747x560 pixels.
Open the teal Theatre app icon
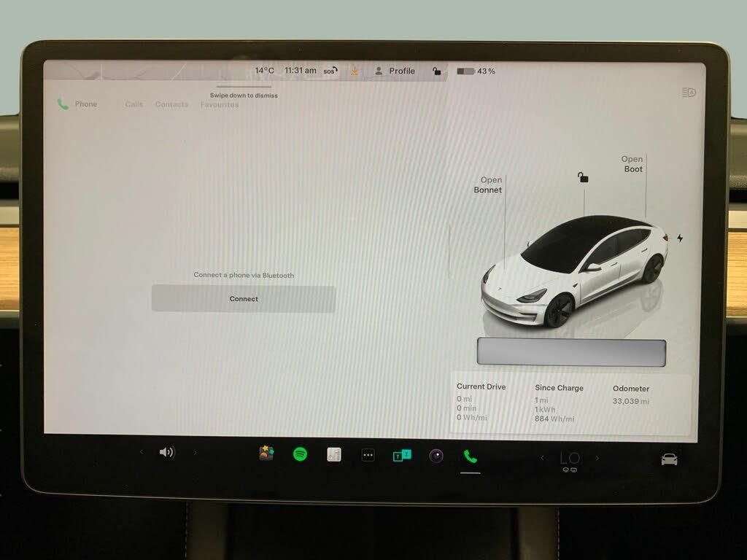tap(402, 456)
